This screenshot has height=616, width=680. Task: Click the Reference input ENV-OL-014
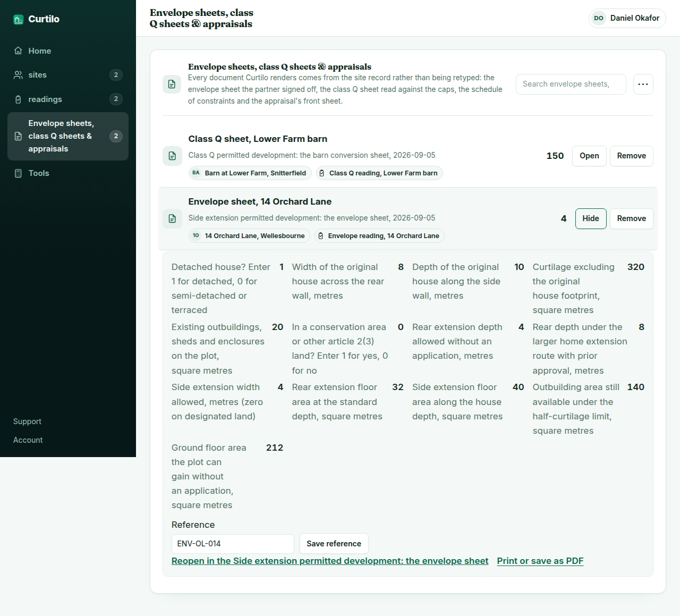(233, 544)
